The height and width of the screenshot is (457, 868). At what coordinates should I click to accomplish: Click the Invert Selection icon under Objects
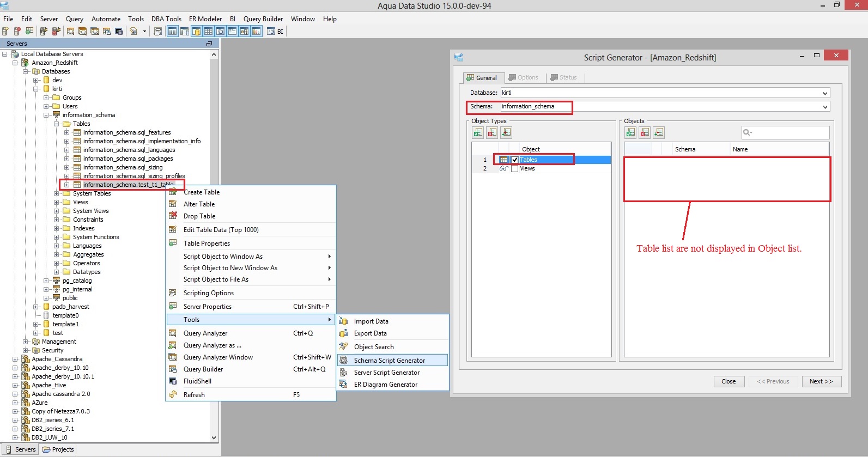659,132
